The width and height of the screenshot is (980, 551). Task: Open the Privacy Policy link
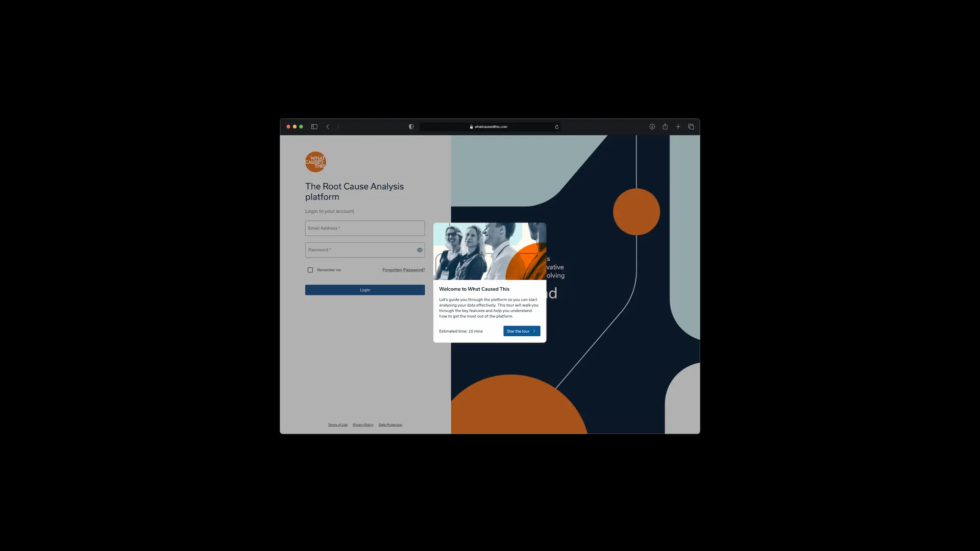click(x=363, y=424)
